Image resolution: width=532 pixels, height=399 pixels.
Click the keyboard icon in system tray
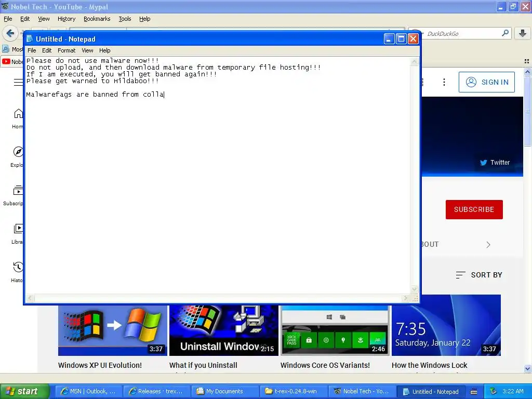(474, 392)
